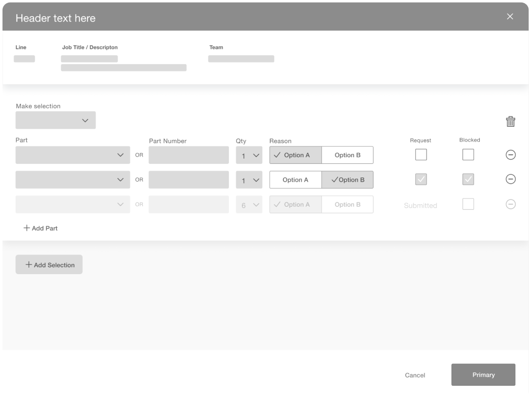Close the dialog with X icon

click(x=510, y=17)
